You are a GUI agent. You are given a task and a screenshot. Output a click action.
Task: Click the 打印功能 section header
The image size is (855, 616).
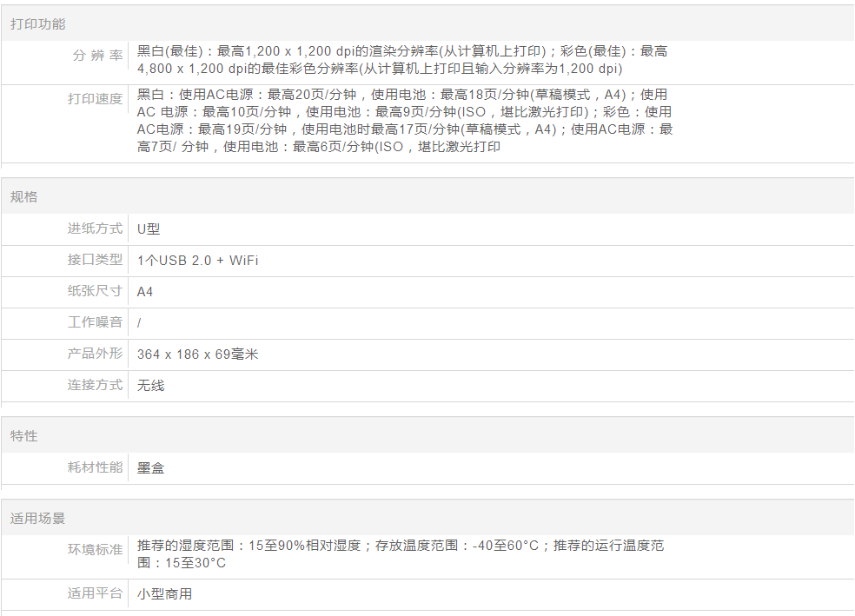pyautogui.click(x=37, y=24)
